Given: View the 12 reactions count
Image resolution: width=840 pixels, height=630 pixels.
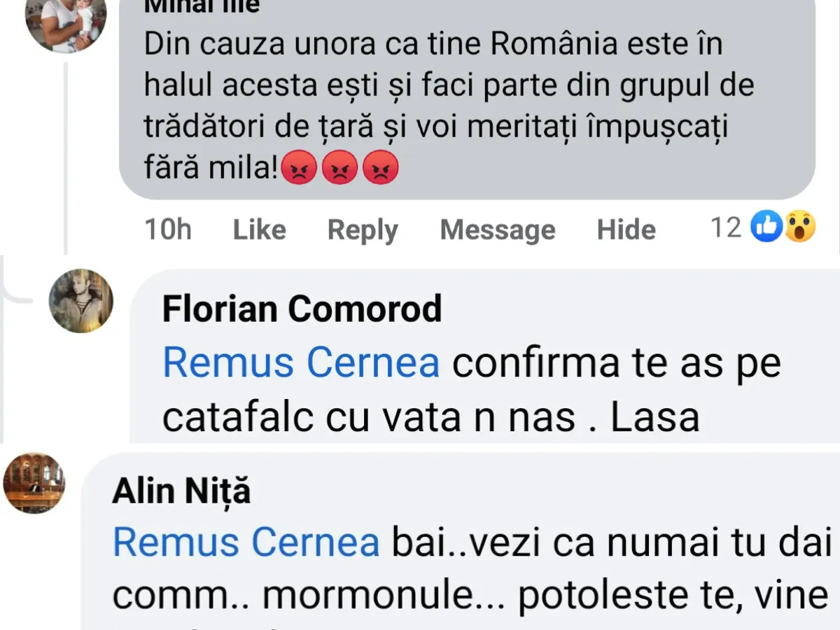Looking at the screenshot, I should point(726,227).
